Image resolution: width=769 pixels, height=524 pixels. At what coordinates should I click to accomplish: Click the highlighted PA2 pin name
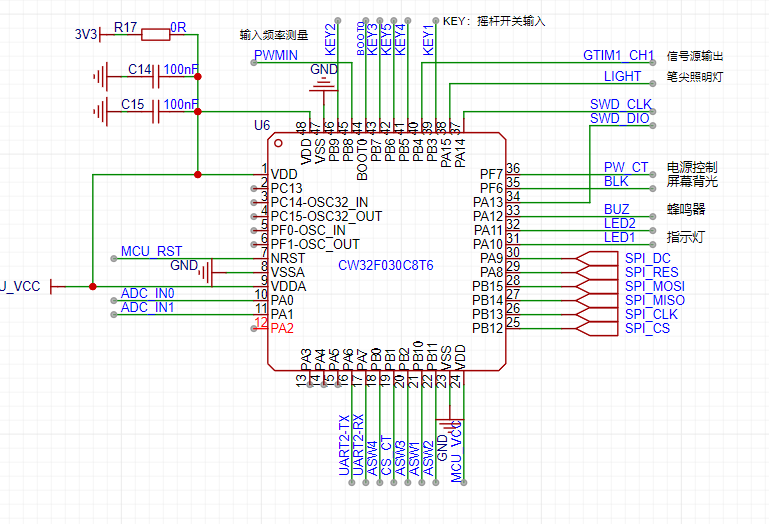(x=282, y=328)
